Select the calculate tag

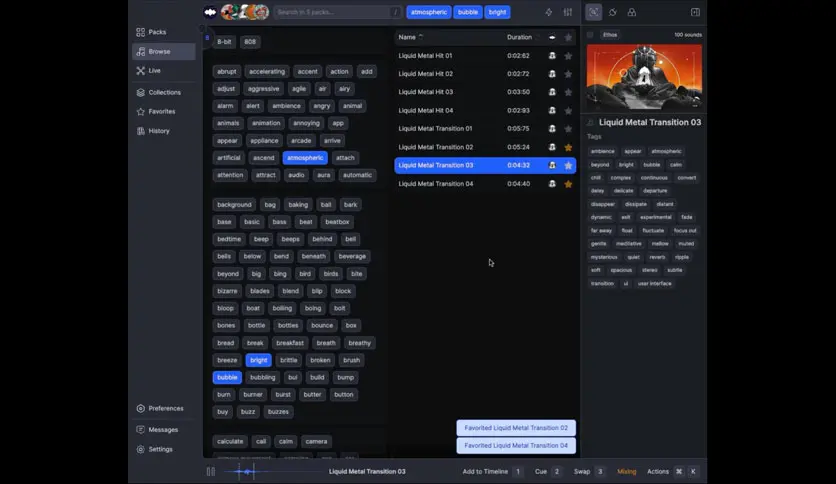coord(230,441)
